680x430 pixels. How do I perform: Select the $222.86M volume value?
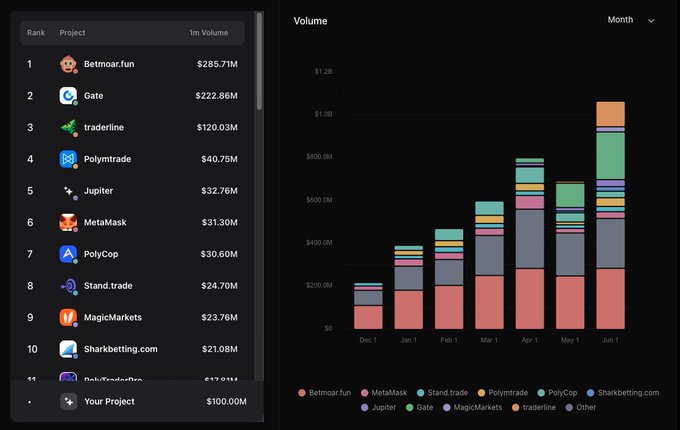point(216,96)
